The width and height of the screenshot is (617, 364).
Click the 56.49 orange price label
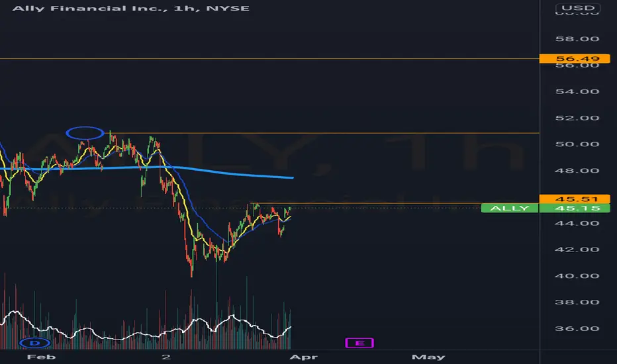575,59
